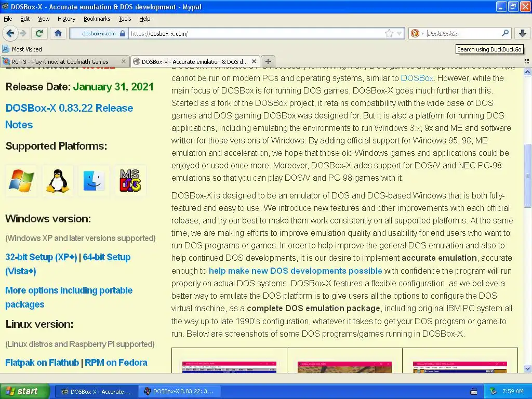Viewport: 532px width, 399px height.
Task: Click the padlock site identity icon
Action: (x=123, y=33)
